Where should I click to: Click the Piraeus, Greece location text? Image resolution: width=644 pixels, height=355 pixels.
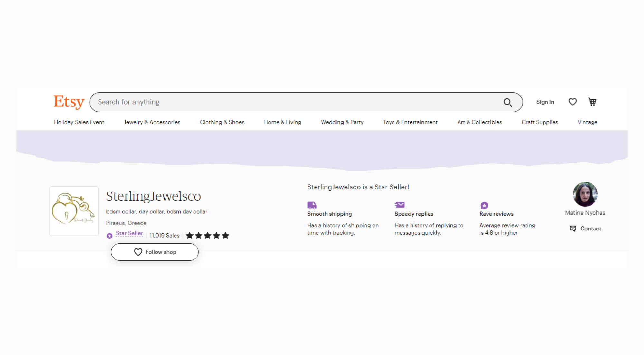(126, 223)
